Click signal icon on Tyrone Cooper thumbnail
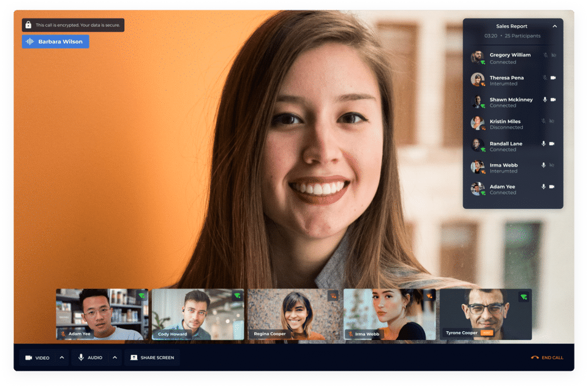Viewport: 588px width, 388px height. click(524, 297)
